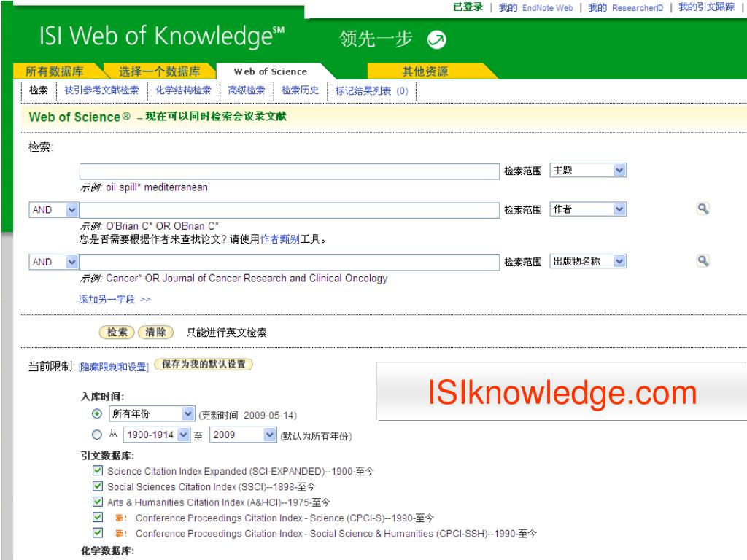Open the 标记结果列表 (0) sub-tab
Screen dimensions: 747x560
[x=371, y=91]
